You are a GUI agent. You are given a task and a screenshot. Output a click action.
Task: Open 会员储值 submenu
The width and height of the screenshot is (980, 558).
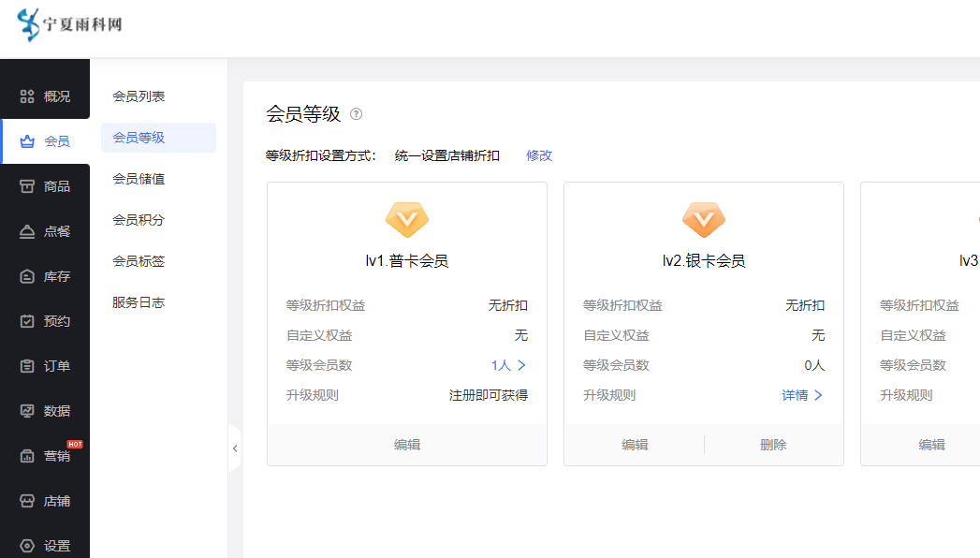click(x=139, y=179)
